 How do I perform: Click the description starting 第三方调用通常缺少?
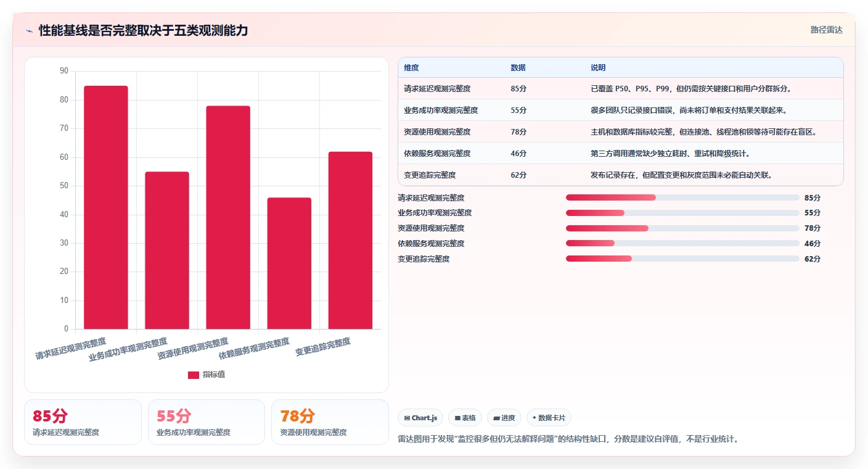point(670,154)
